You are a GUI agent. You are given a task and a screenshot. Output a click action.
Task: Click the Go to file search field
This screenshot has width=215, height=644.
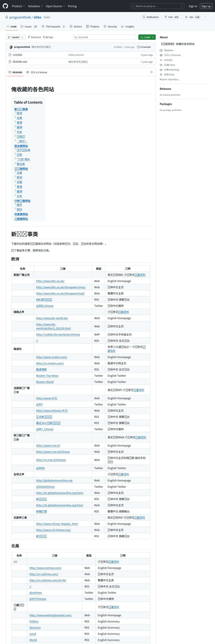(x=104, y=37)
